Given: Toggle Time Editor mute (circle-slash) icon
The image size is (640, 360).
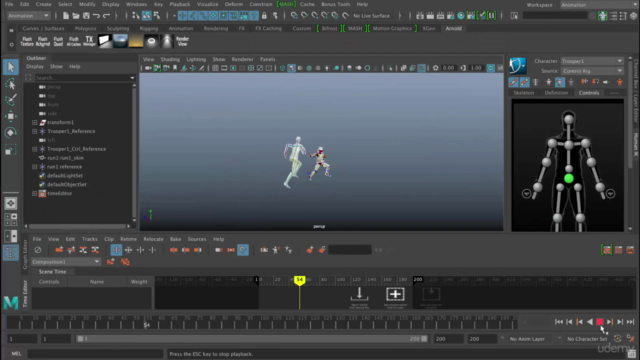Looking at the screenshot, I should point(38,250).
